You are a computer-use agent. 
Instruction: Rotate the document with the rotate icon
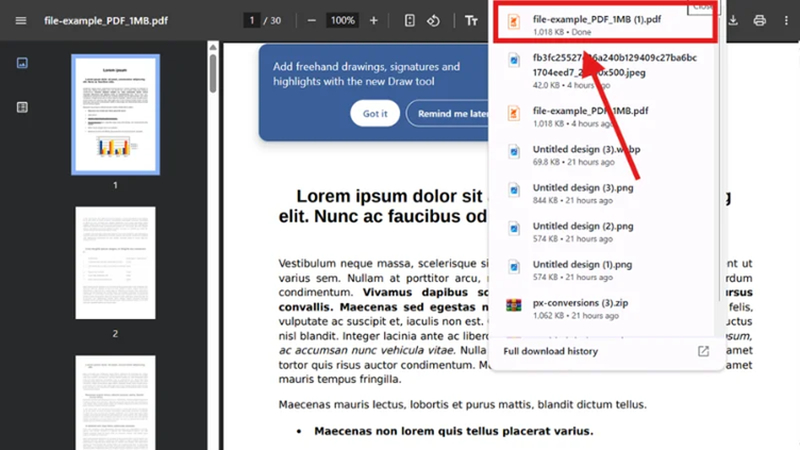(x=433, y=21)
